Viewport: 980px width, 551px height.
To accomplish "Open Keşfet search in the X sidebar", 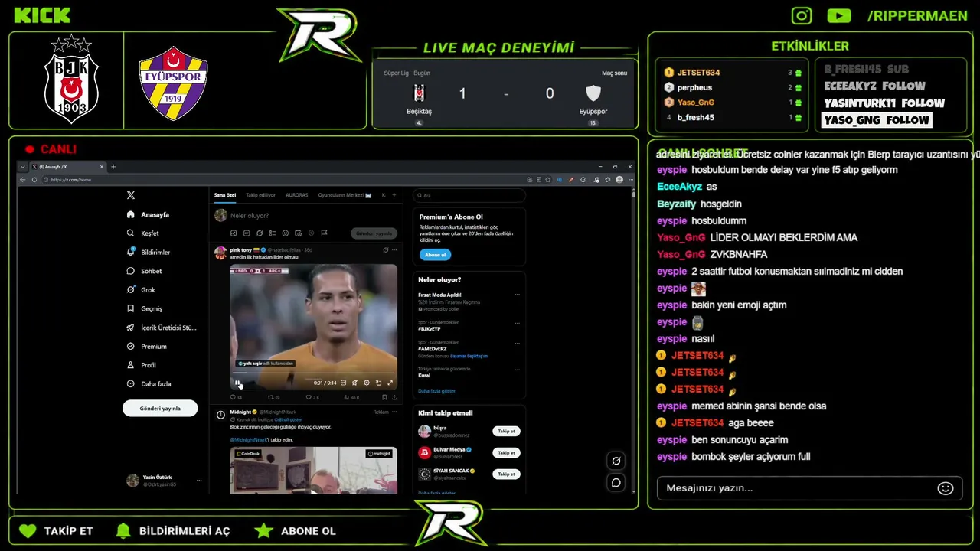I will click(143, 233).
